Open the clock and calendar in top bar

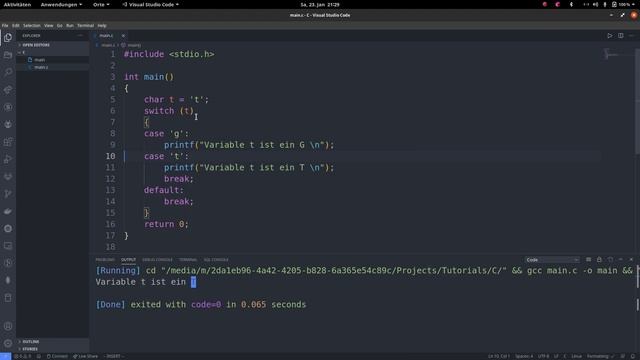[x=320, y=4]
